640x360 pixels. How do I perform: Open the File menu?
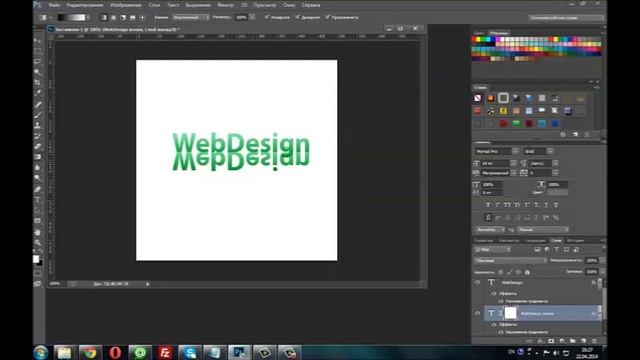(54, 5)
